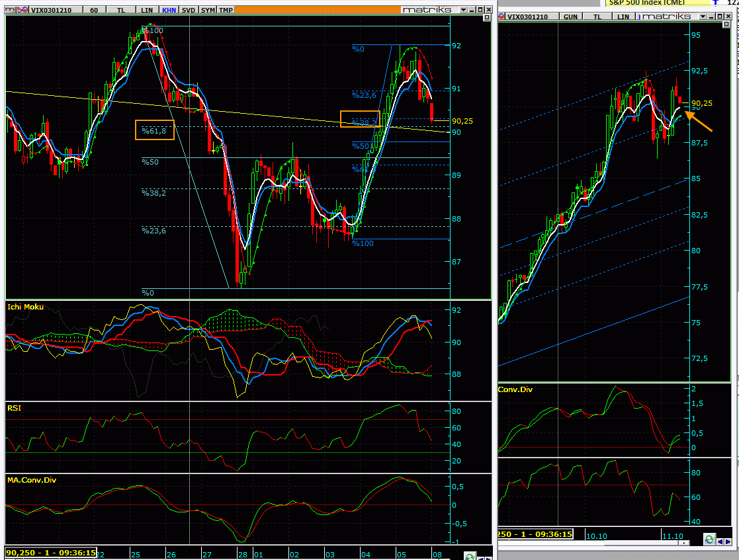Toggle the LIN button in the right chart

click(x=623, y=17)
